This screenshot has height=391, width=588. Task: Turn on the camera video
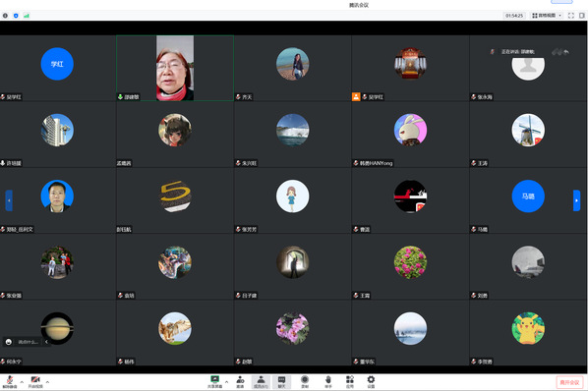pos(35,381)
